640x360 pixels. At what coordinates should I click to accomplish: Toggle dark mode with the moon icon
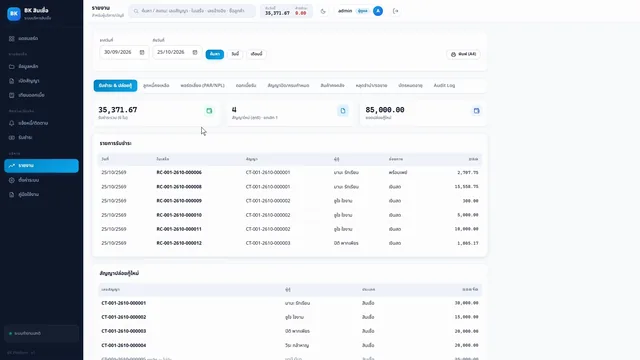pos(323,11)
